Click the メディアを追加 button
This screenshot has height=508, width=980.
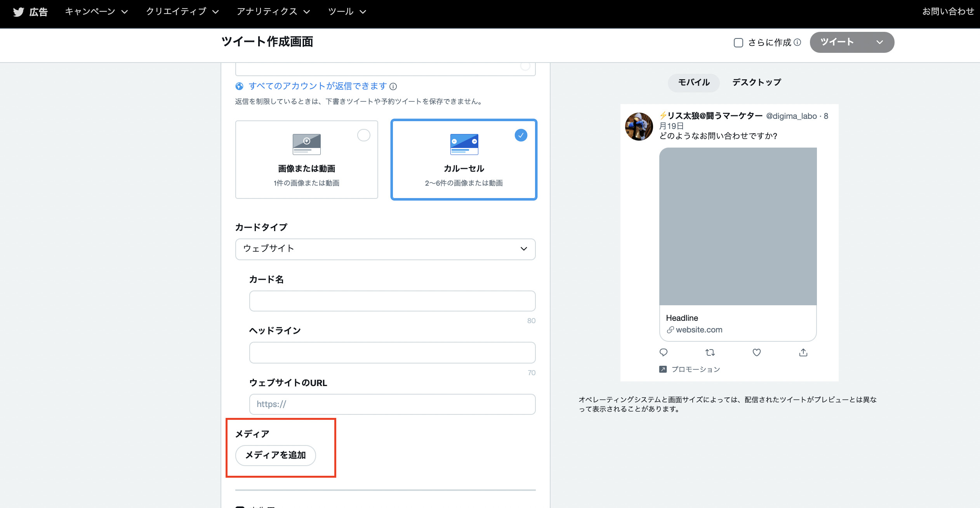[x=275, y=455]
